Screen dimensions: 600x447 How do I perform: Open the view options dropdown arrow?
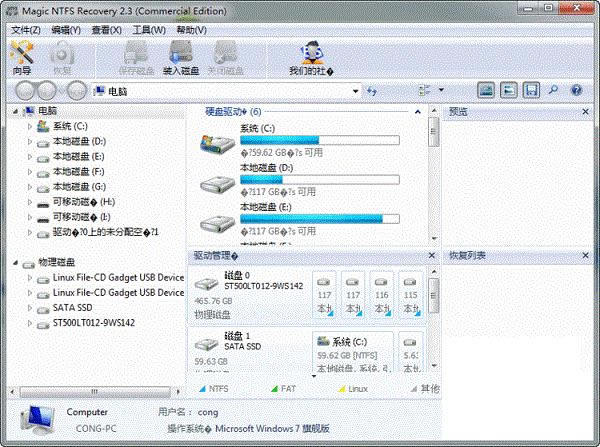[441, 90]
